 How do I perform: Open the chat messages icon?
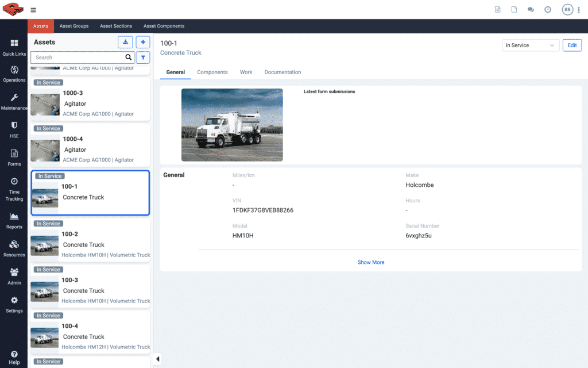coord(530,9)
